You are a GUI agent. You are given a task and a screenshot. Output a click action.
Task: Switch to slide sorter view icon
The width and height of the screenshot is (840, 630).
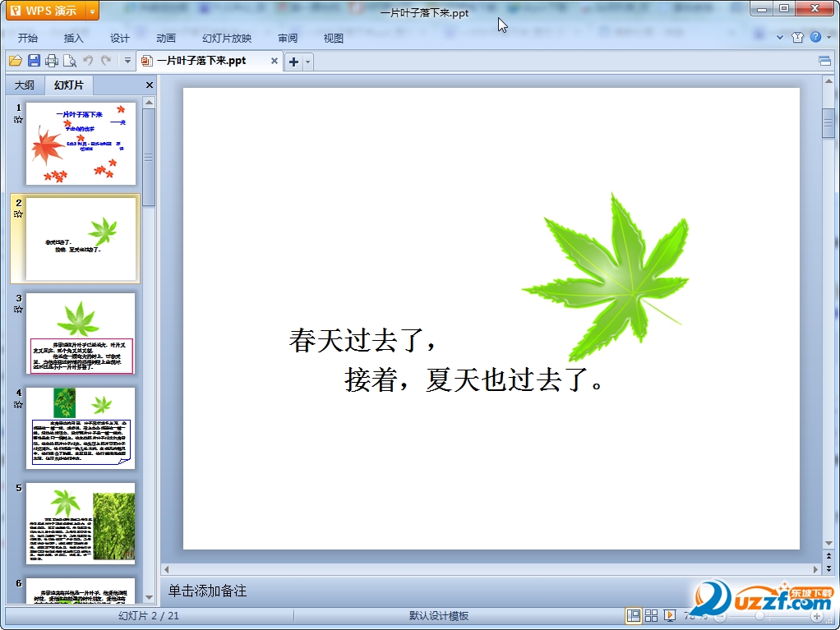pyautogui.click(x=652, y=615)
